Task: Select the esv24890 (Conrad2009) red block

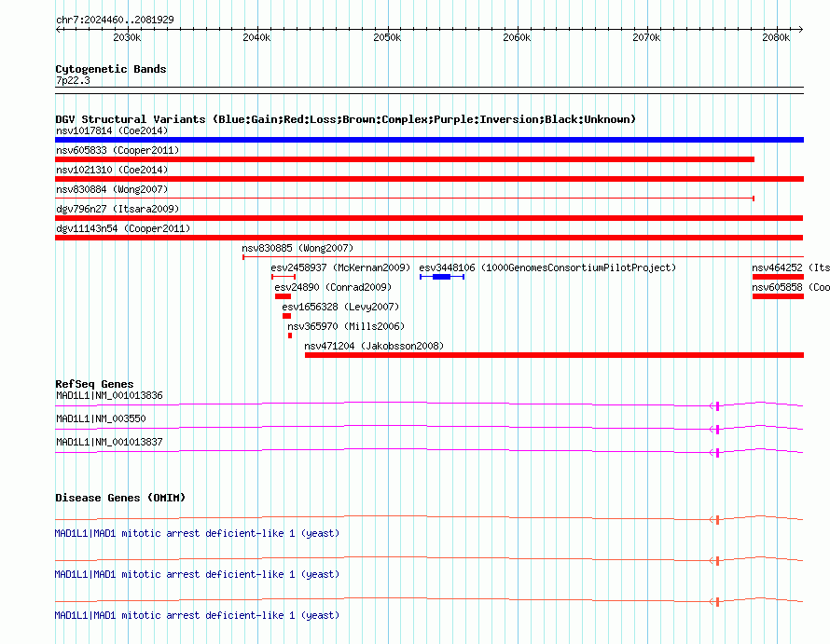Action: 283,296
